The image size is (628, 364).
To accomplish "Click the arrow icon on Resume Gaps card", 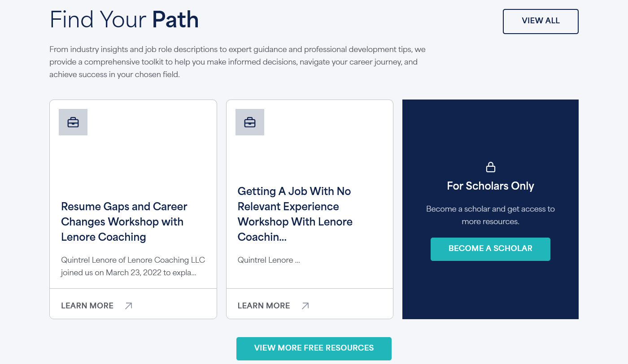I will (128, 306).
